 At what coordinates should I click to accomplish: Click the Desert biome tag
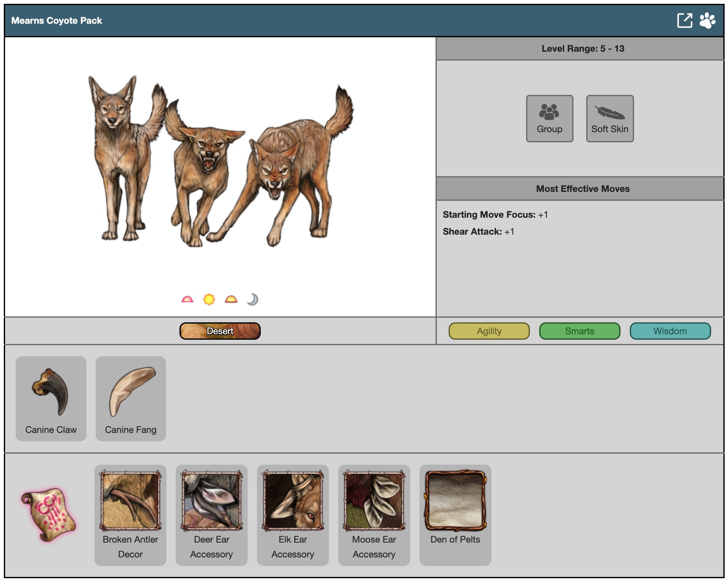click(220, 331)
